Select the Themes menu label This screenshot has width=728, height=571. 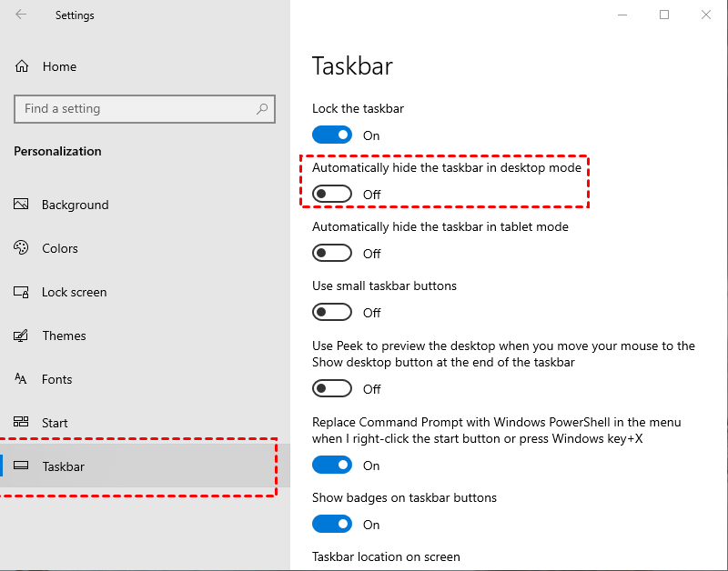click(x=64, y=336)
